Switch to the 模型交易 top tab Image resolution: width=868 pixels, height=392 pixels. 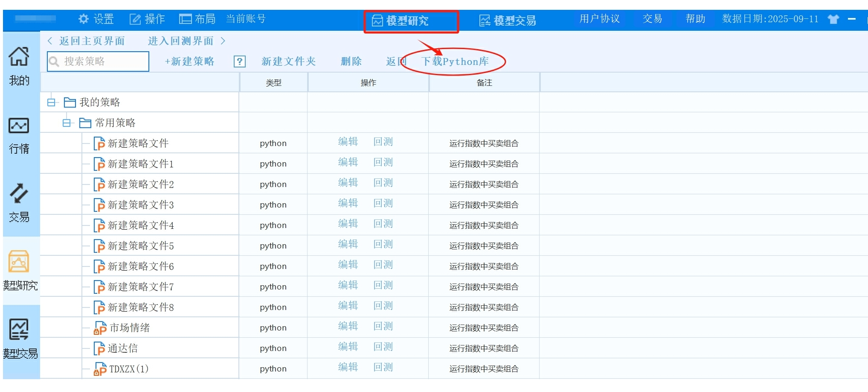(x=508, y=20)
